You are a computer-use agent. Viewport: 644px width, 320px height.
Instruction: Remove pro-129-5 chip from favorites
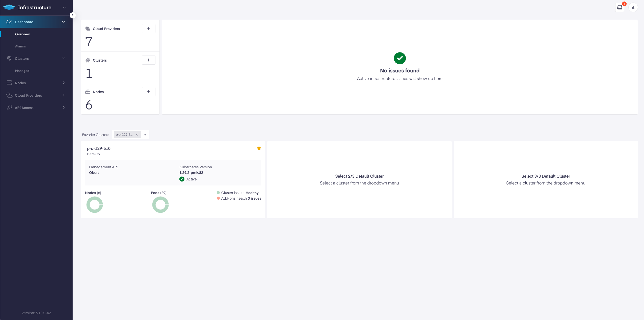[x=137, y=135]
